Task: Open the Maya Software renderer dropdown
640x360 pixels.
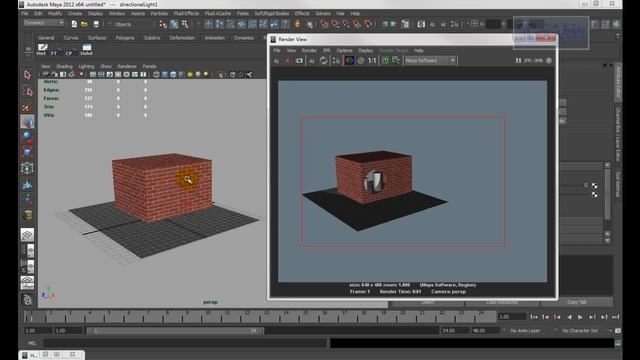Action: click(x=430, y=60)
